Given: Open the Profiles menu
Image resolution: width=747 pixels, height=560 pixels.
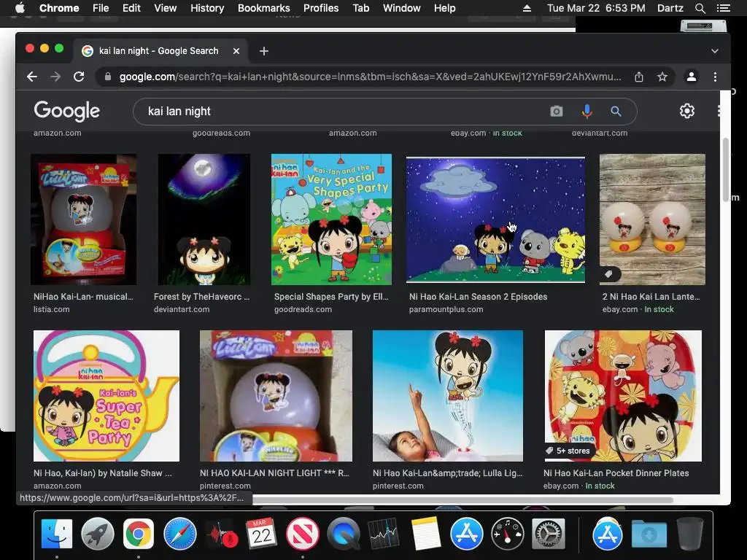Looking at the screenshot, I should point(321,8).
